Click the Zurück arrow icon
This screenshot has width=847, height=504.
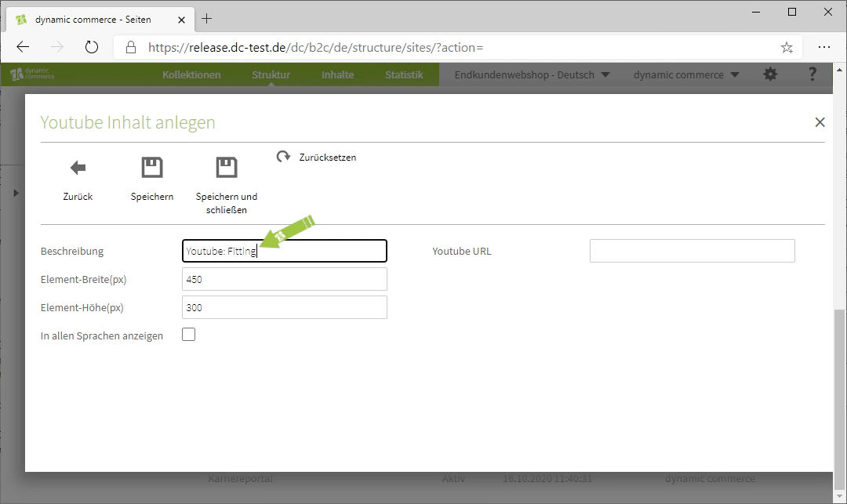coord(78,168)
